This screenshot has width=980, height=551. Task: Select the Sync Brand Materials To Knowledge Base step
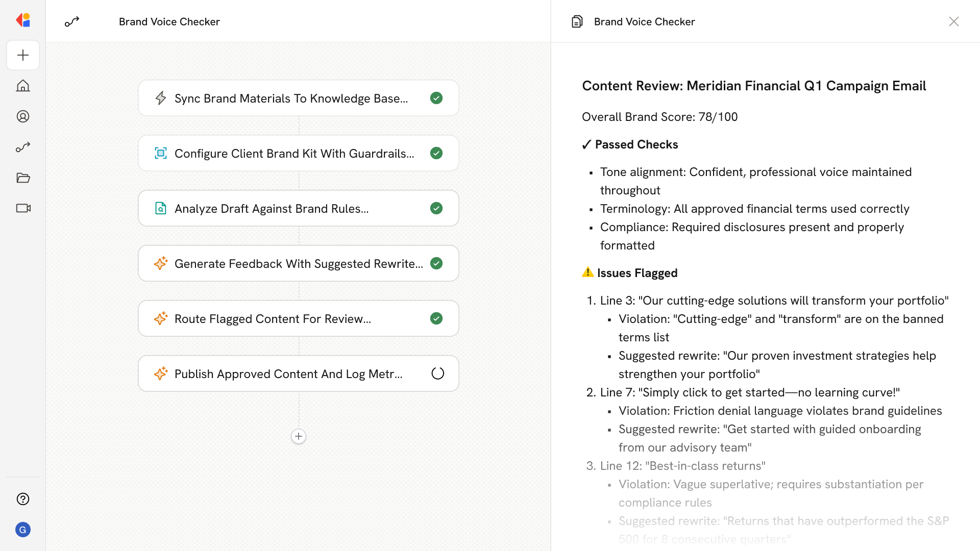tap(291, 98)
